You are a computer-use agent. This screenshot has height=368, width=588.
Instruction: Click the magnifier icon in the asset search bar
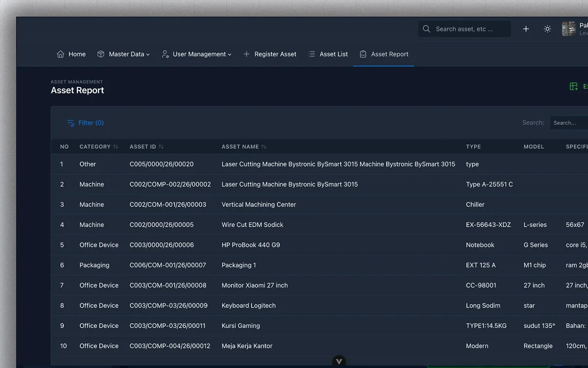[x=426, y=29]
